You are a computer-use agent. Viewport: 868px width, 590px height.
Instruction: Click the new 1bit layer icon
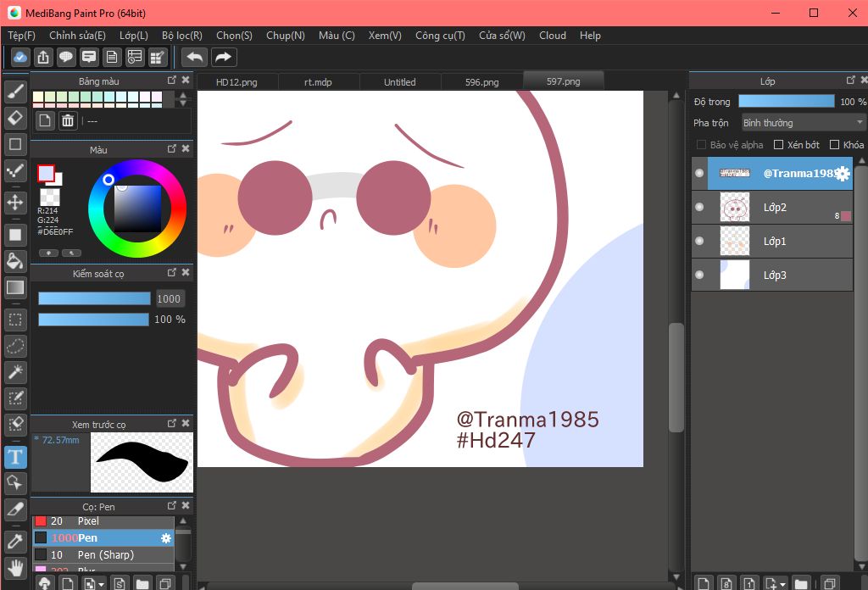click(749, 583)
